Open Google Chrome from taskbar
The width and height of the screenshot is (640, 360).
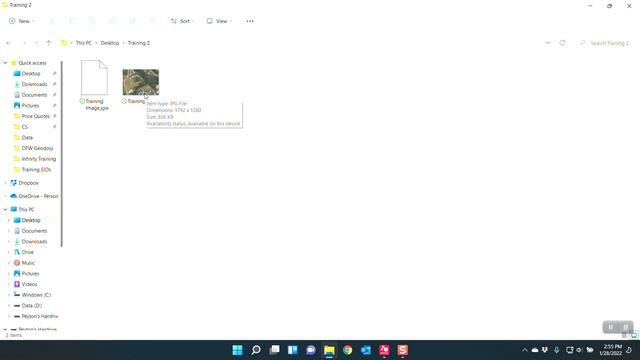(347, 350)
